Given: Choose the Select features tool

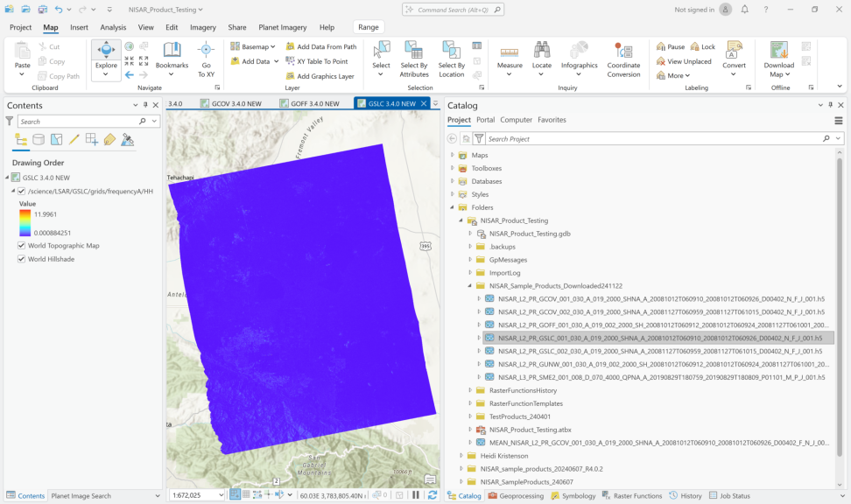Looking at the screenshot, I should pos(381,59).
